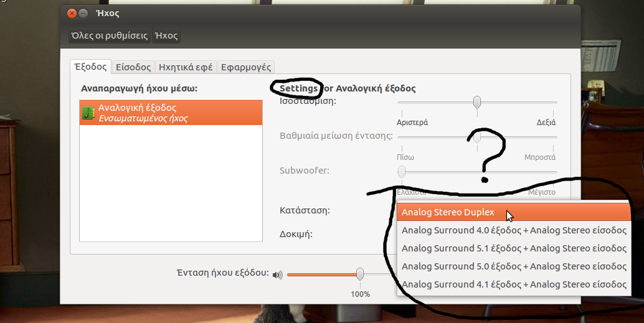Open the Ηχητικά εφέ tab

click(186, 67)
